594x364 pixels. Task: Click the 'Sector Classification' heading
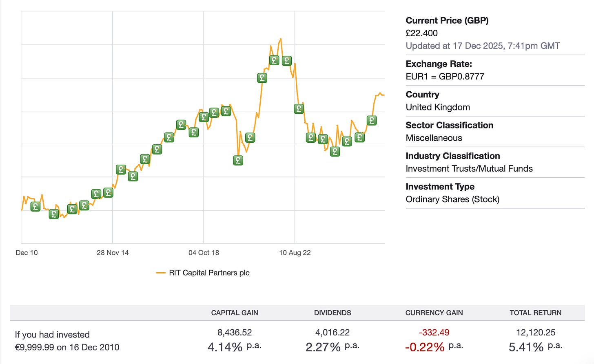[450, 125]
